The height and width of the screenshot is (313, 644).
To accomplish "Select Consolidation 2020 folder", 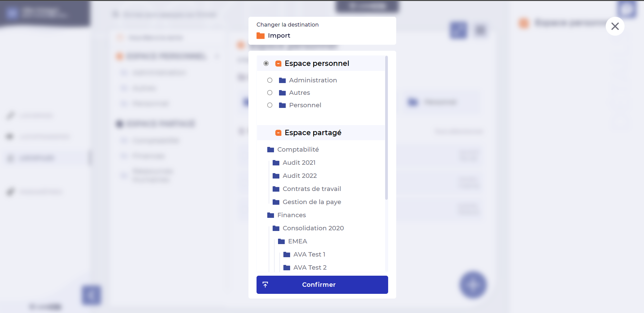I will (313, 228).
